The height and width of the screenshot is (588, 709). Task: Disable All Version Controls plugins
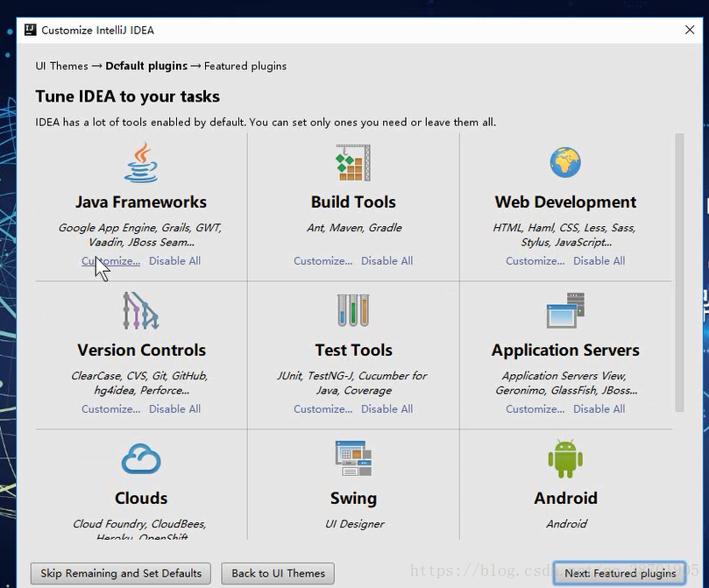174,409
